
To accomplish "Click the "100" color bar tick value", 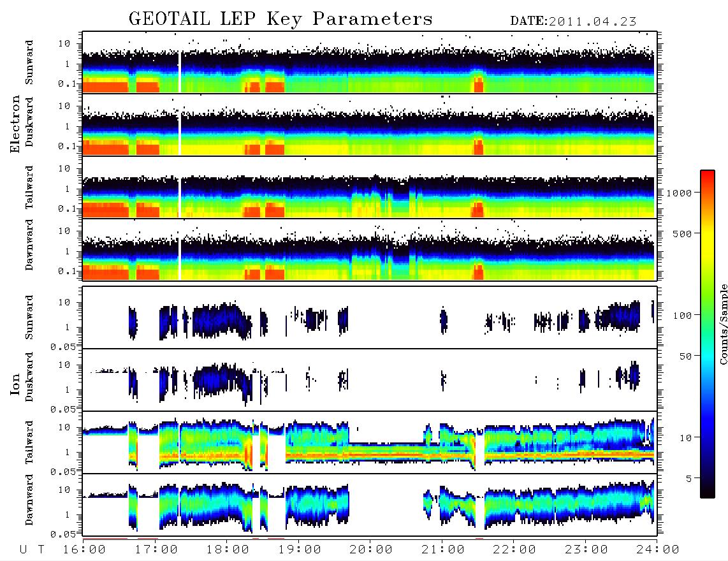I will pyautogui.click(x=682, y=316).
